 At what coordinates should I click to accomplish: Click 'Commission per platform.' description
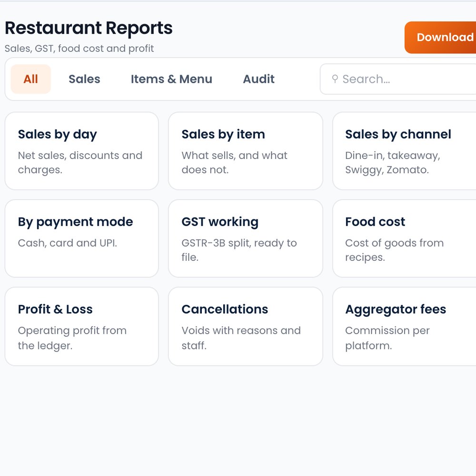387,338
